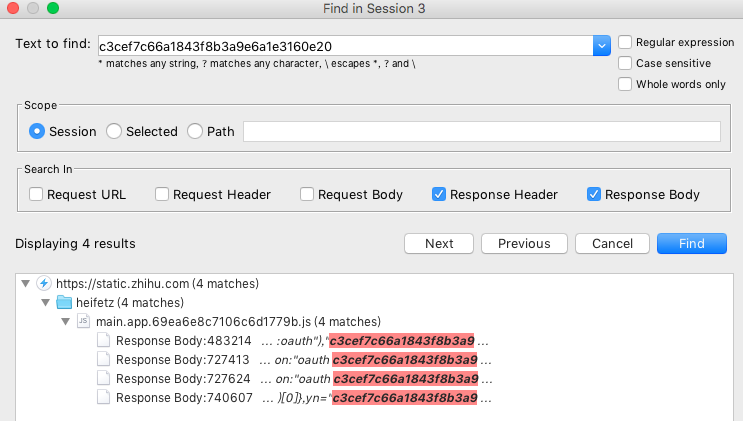Click inside the Path text field
Image resolution: width=743 pixels, height=421 pixels.
tap(481, 131)
